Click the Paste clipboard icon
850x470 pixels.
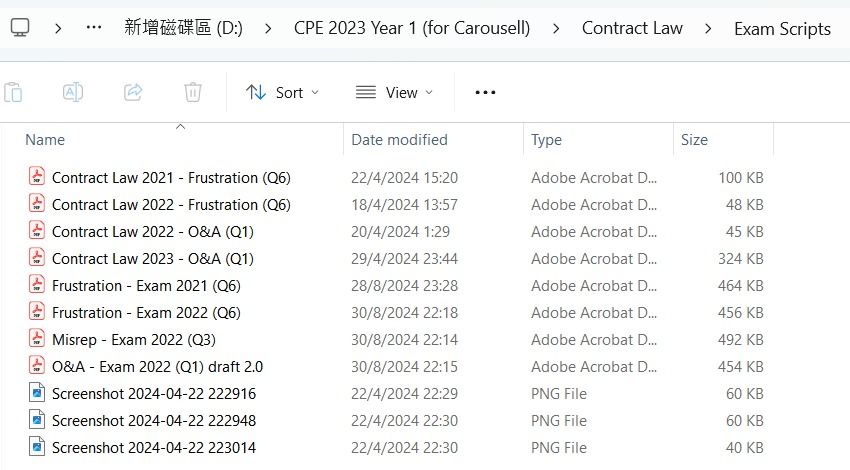coord(13,92)
